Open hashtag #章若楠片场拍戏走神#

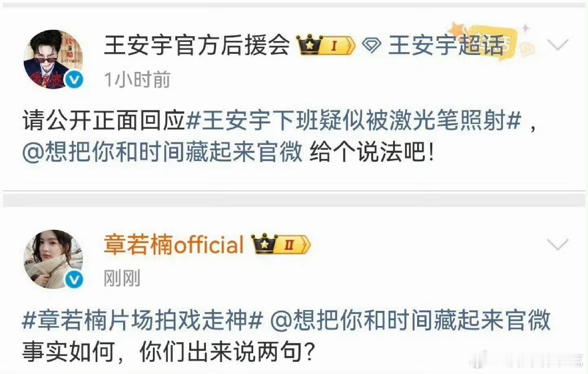click(142, 320)
